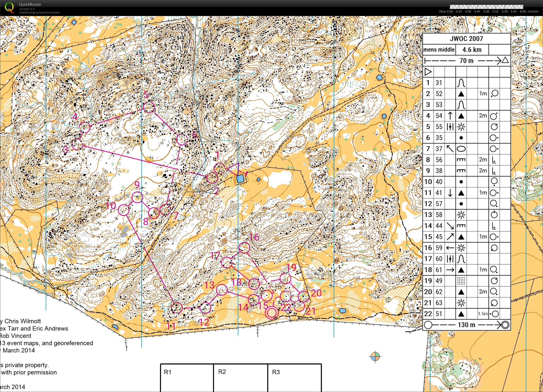Select control circle 13 on the map
The height and width of the screenshot is (392, 543).
222,290
